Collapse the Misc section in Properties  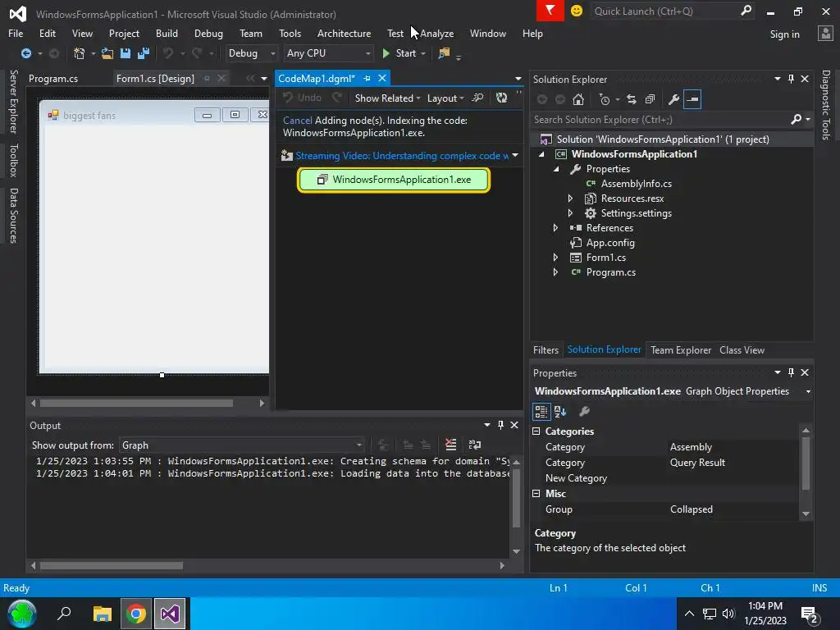[536, 493]
